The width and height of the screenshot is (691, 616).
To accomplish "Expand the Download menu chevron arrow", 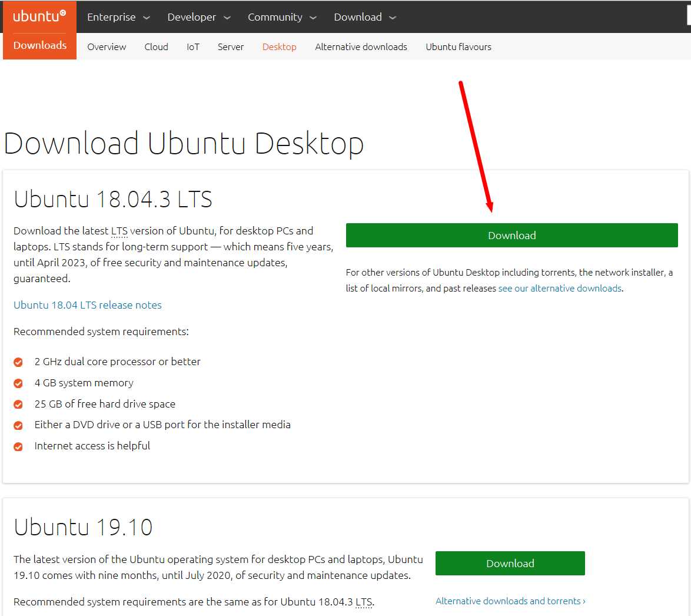I will coord(393,18).
